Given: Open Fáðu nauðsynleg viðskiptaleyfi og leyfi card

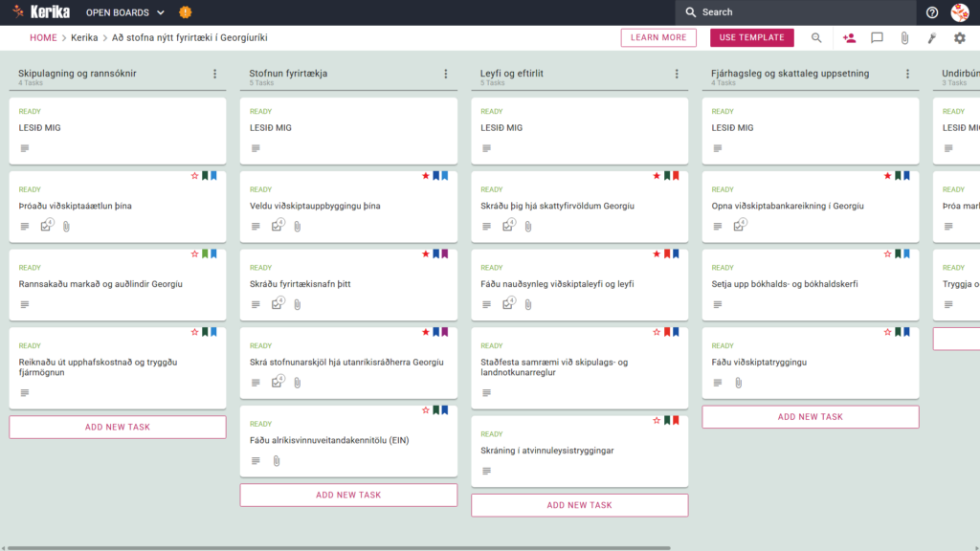Looking at the screenshot, I should coord(579,285).
